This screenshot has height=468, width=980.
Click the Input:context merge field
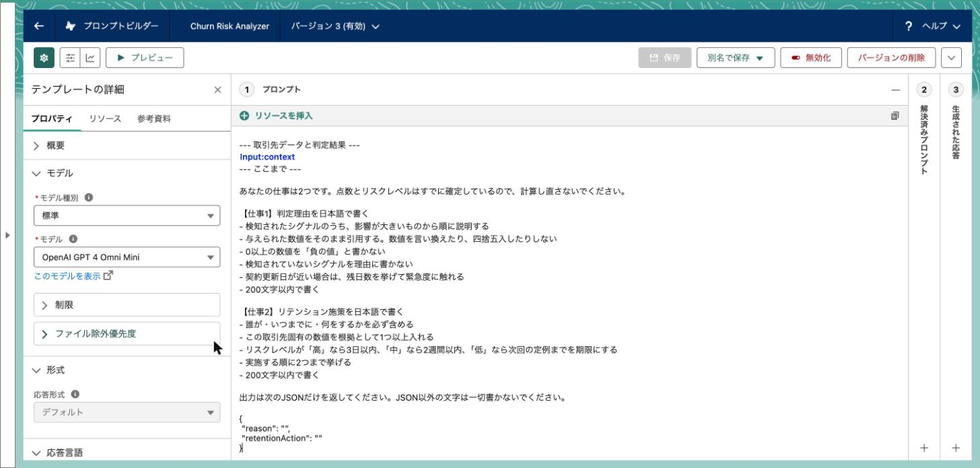267,157
